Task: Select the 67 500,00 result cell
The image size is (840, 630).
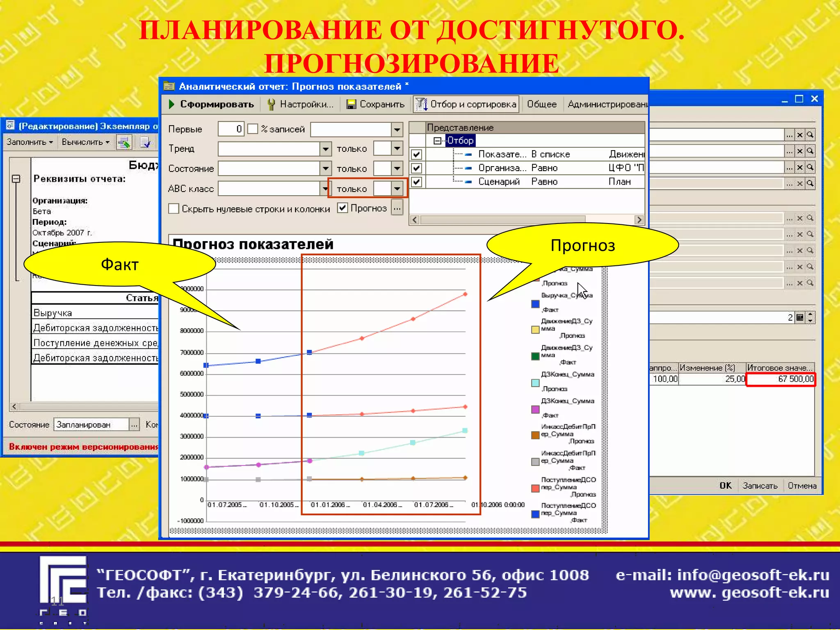Action: point(781,379)
